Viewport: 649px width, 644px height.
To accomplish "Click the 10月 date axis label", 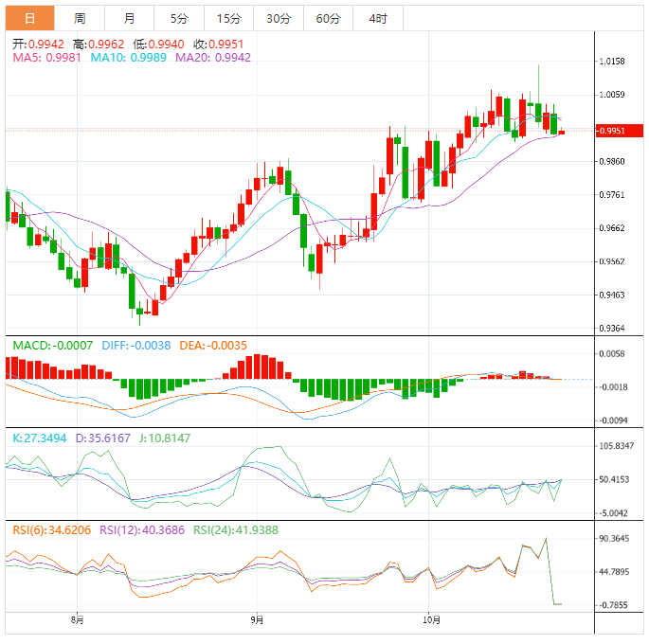I will point(431,619).
